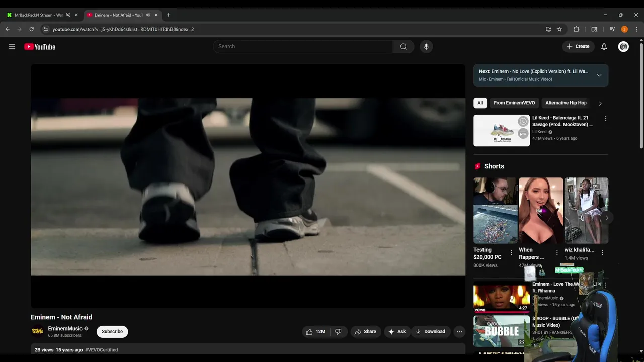This screenshot has width=644, height=362.
Task: Open options for When Rappers short
Action: (556, 252)
